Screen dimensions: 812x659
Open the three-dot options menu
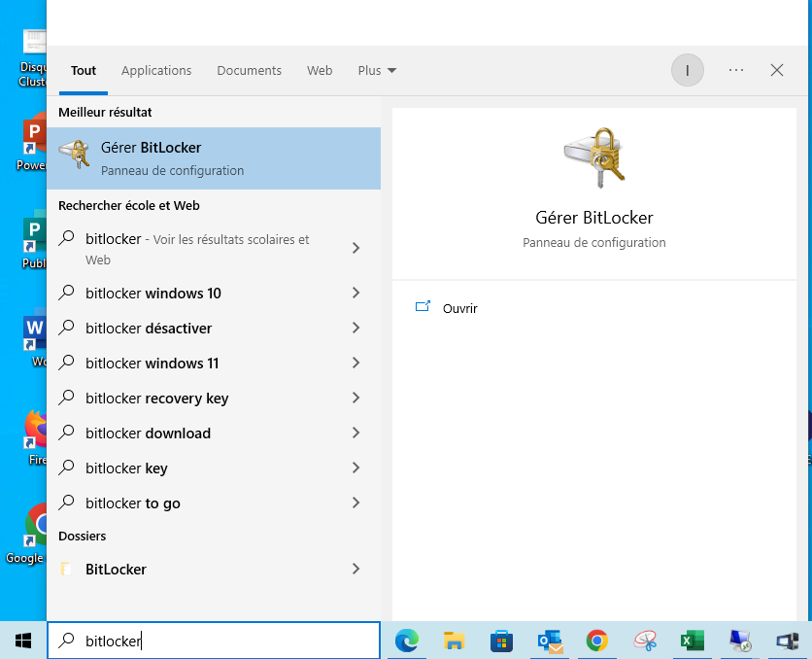735,70
